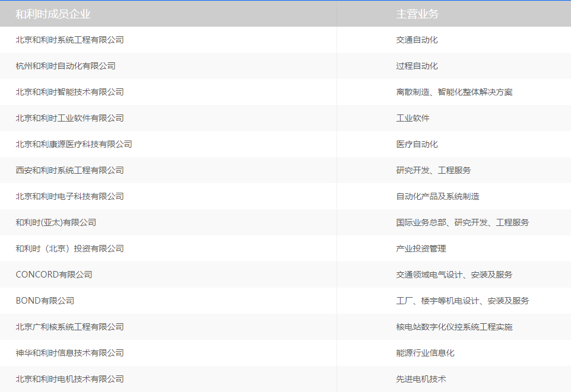
Task: Click the 和利时成员企业 column header
Action: [x=53, y=14]
